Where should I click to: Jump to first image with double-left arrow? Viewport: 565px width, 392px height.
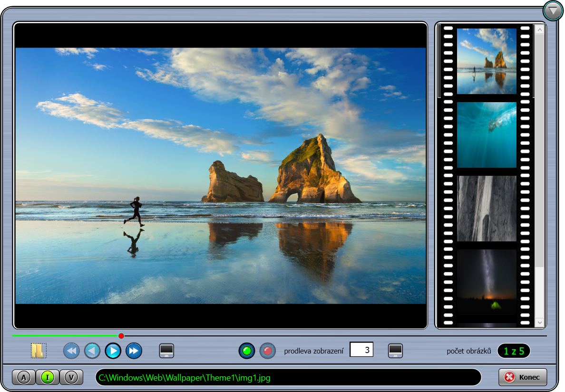71,351
